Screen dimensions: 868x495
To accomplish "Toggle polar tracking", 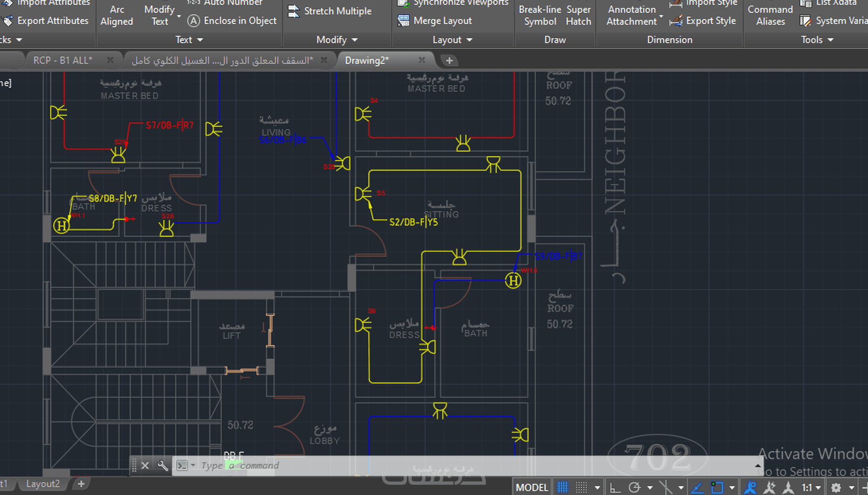I will click(x=634, y=488).
